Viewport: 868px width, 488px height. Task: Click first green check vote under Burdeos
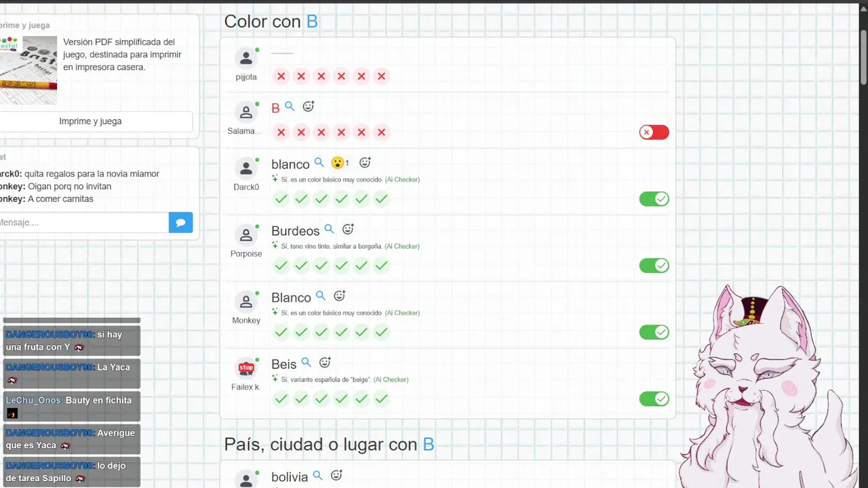(281, 266)
